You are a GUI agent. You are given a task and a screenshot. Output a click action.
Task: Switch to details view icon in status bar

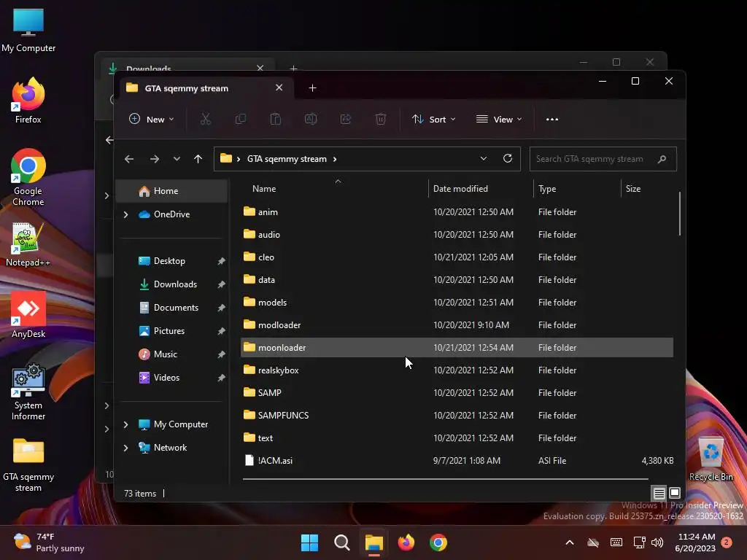tap(659, 493)
